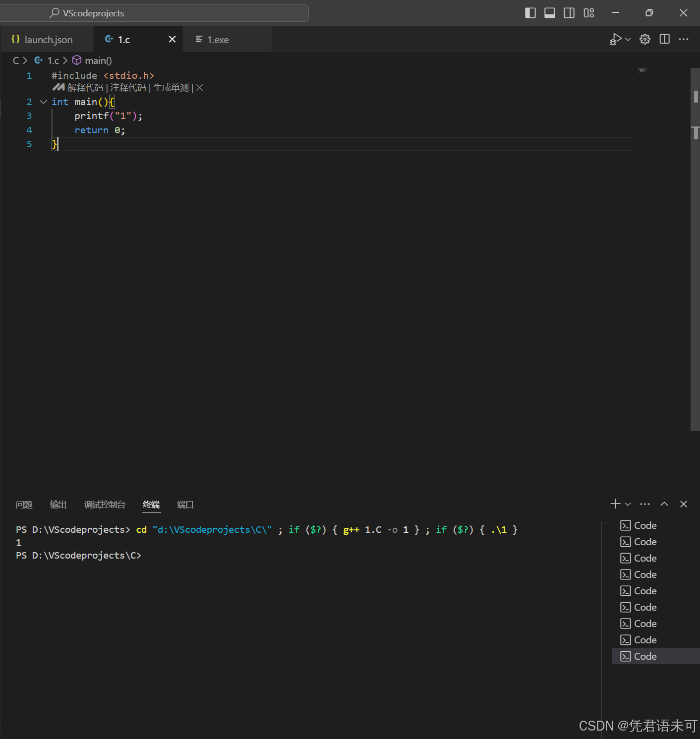
Task: Dismiss the code lens with X
Action: (200, 88)
